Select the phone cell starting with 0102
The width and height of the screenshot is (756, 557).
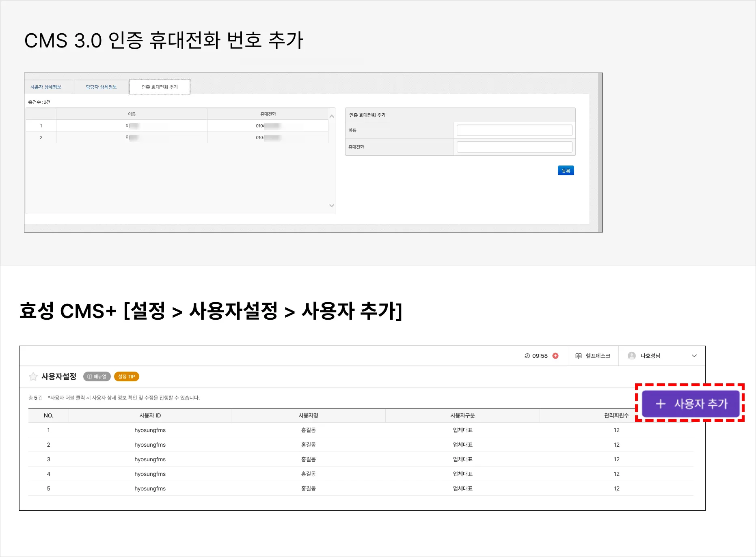click(x=268, y=138)
